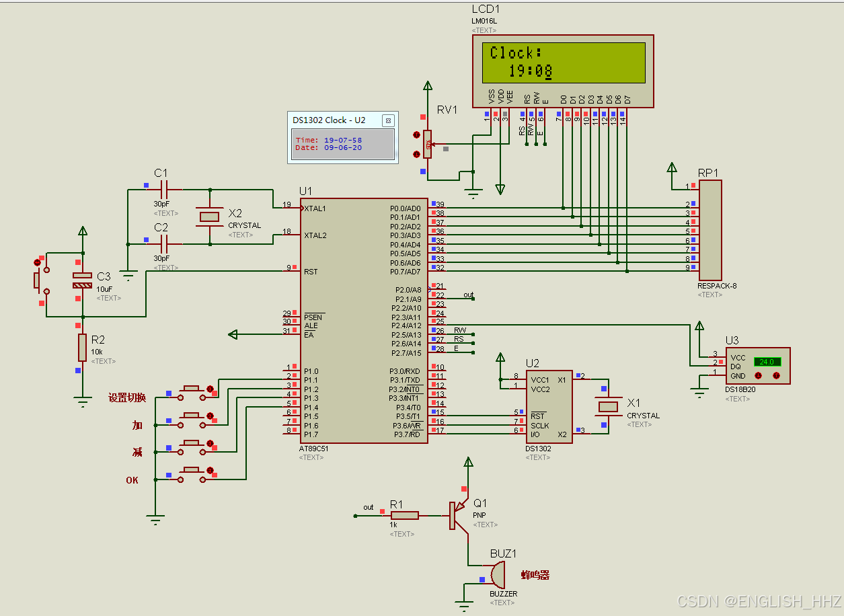Click the 减 push button switch
The image size is (844, 616).
point(192,447)
